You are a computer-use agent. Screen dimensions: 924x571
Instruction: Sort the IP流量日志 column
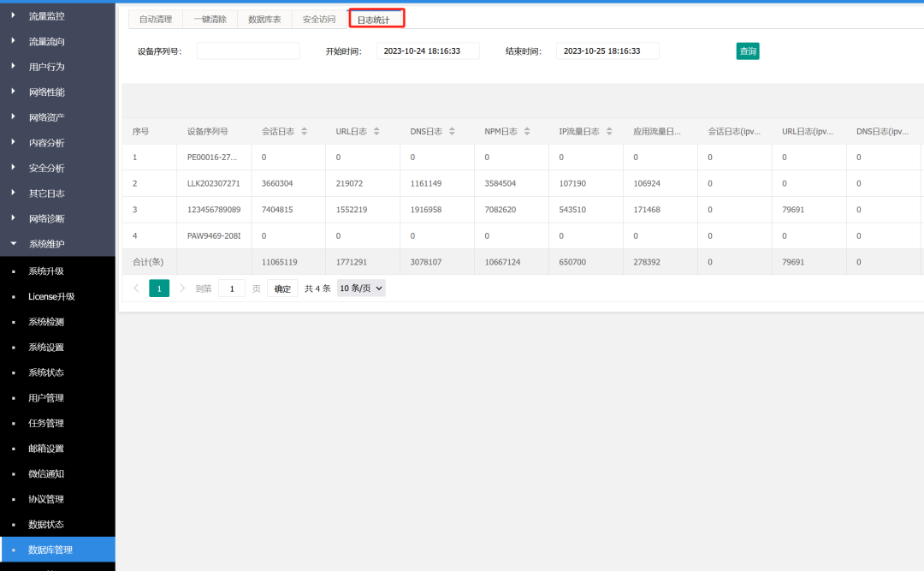pyautogui.click(x=609, y=132)
